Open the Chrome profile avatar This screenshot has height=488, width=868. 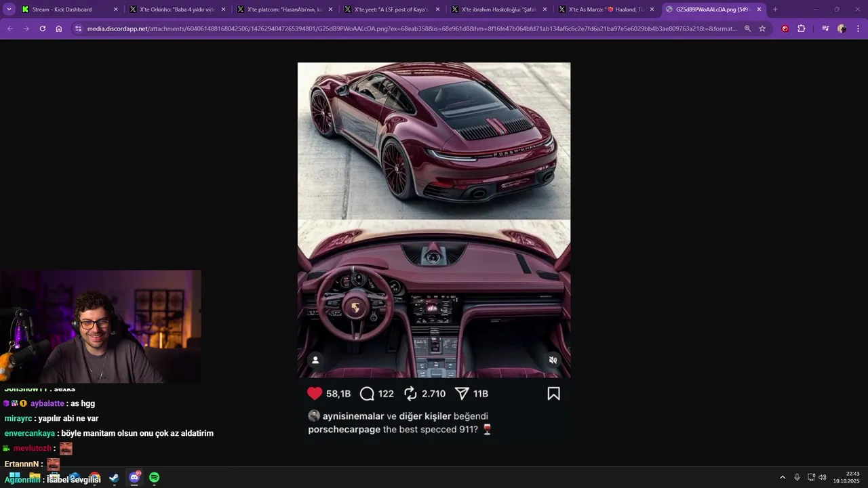(842, 28)
